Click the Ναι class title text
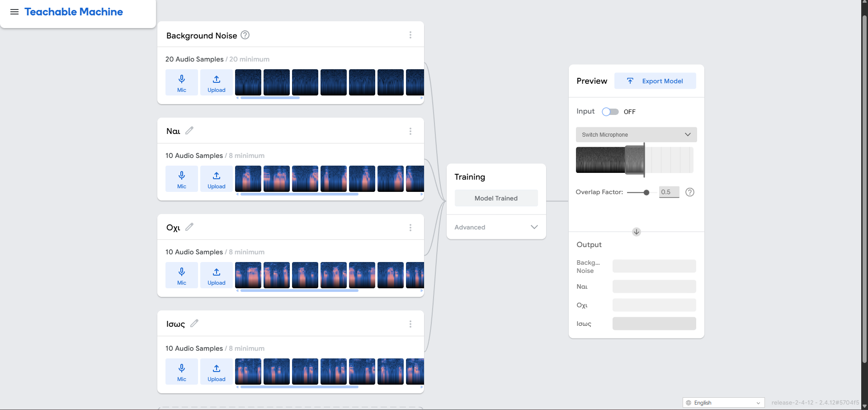Screen dimensions: 868x410 (x=173, y=131)
